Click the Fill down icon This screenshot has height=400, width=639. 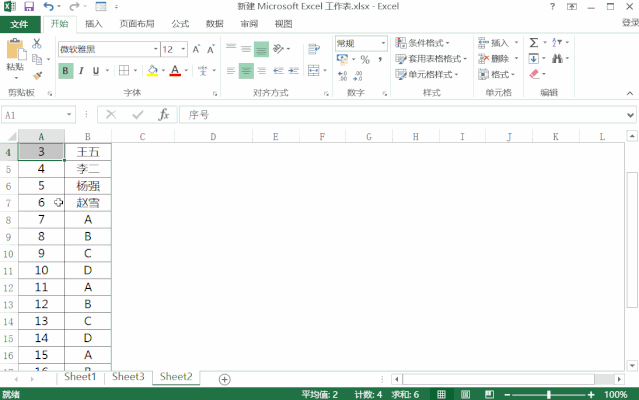tap(533, 59)
